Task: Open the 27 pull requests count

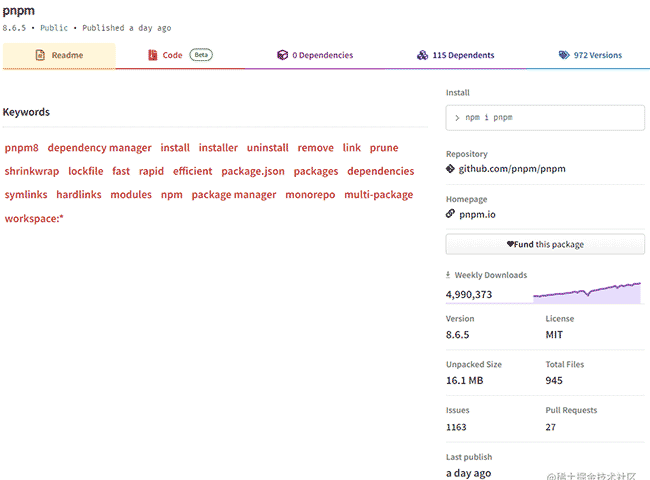Action: tap(551, 427)
